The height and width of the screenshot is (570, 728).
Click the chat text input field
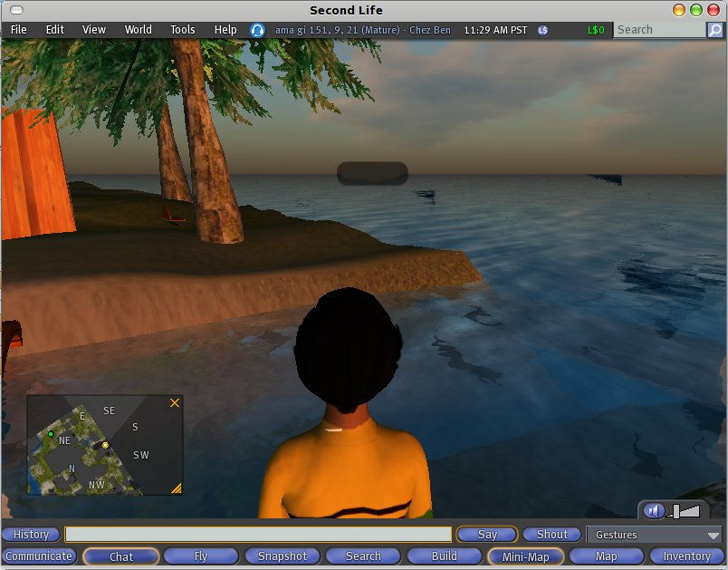[258, 535]
